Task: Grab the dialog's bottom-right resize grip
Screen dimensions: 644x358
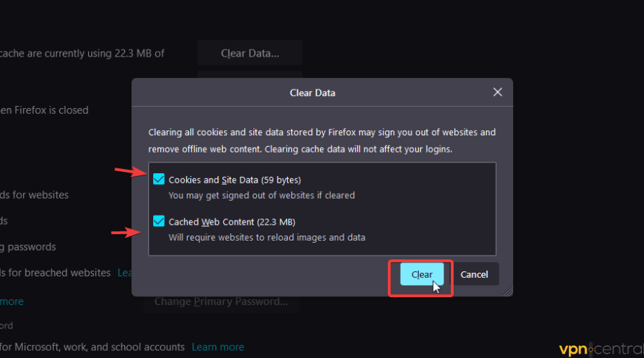Action: point(508,291)
